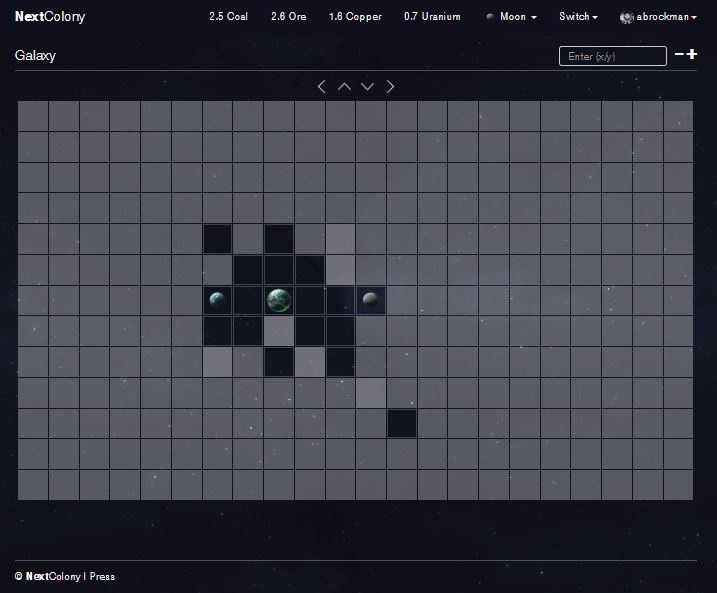Move galaxy view right with arrow
This screenshot has height=593, width=717.
point(390,86)
